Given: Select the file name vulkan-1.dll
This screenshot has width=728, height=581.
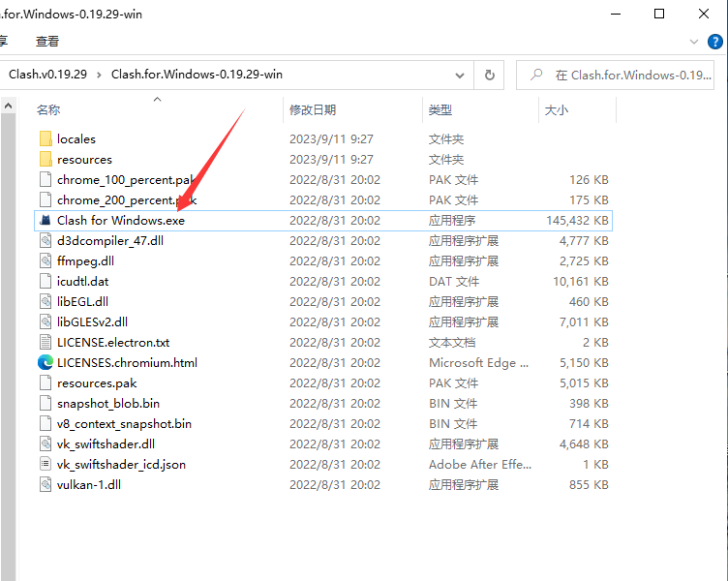Looking at the screenshot, I should pyautogui.click(x=89, y=485).
